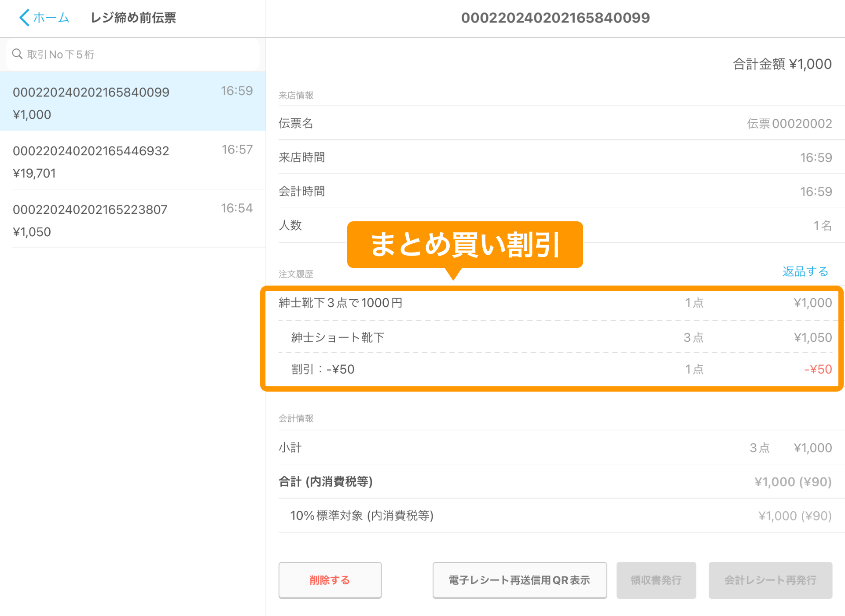Click the 伝票名 row with 伝票00020002
Screen dimensions: 845x616
pyautogui.click(x=555, y=123)
